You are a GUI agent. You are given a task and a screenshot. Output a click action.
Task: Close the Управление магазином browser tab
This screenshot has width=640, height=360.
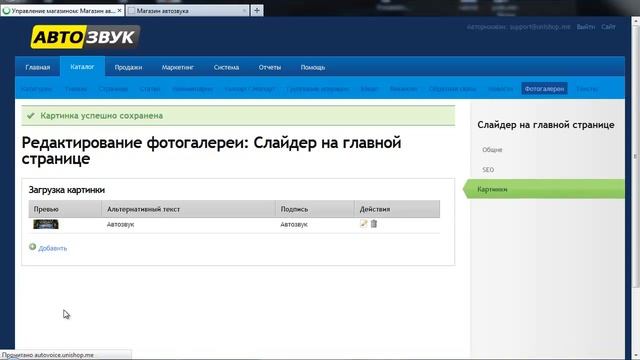(x=120, y=11)
